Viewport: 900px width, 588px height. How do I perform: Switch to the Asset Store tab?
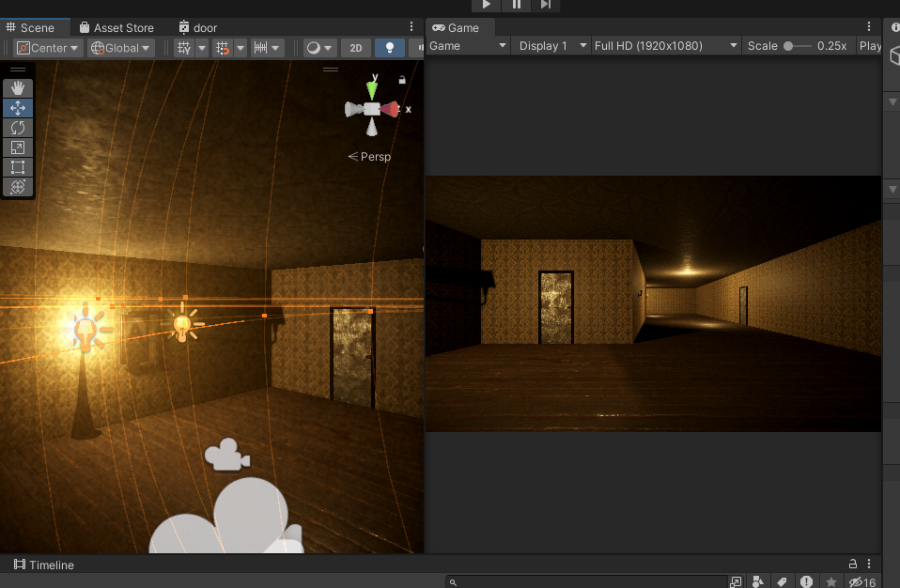[119, 27]
